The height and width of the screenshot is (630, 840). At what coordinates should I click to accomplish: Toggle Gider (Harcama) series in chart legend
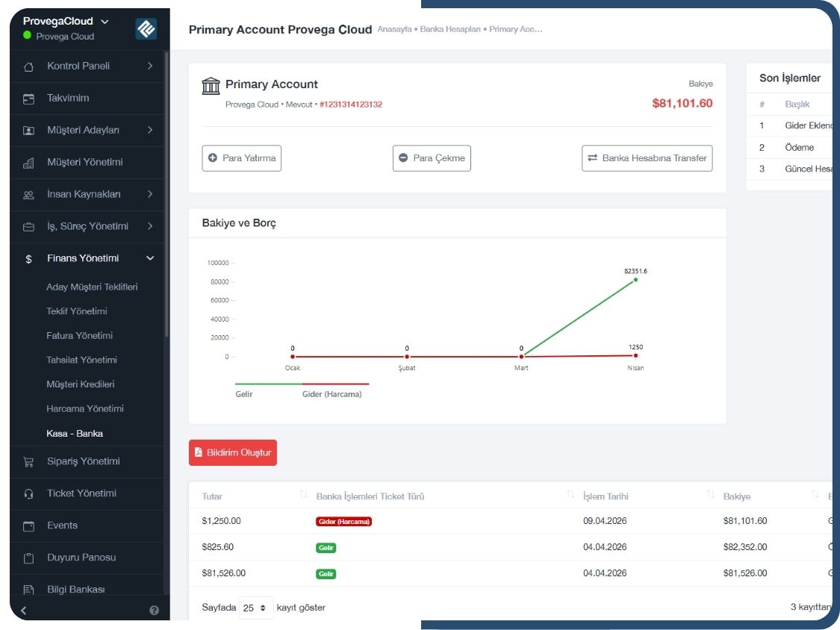click(x=332, y=393)
